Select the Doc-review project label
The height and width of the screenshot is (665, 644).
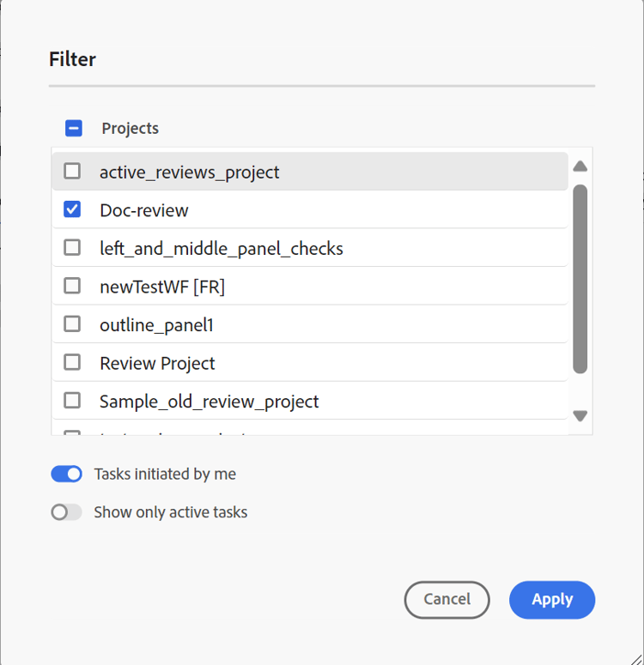pyautogui.click(x=143, y=210)
